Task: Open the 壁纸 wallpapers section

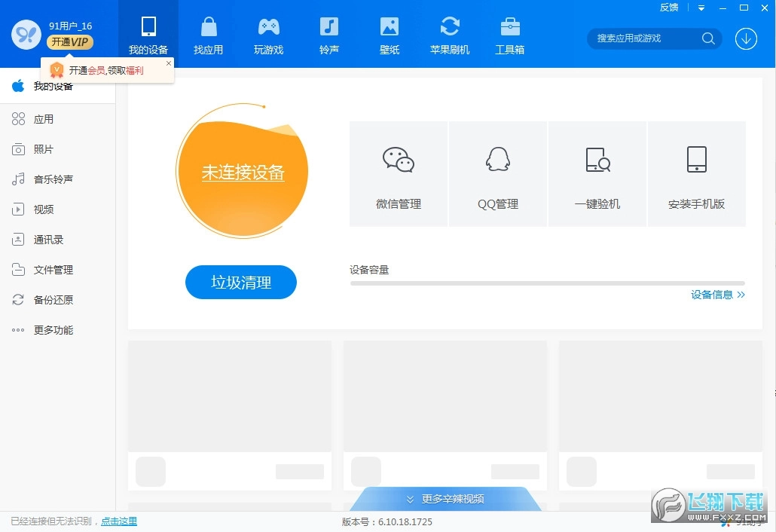Action: point(389,34)
